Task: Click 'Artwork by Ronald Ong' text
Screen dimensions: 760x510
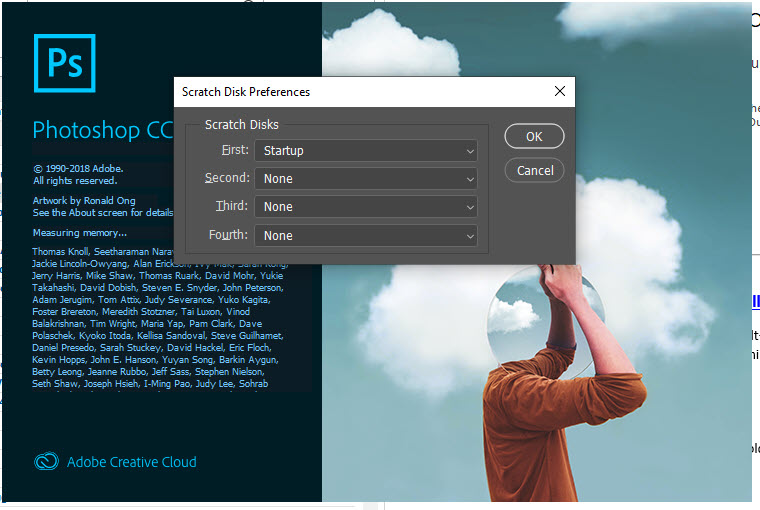Action: tap(84, 200)
